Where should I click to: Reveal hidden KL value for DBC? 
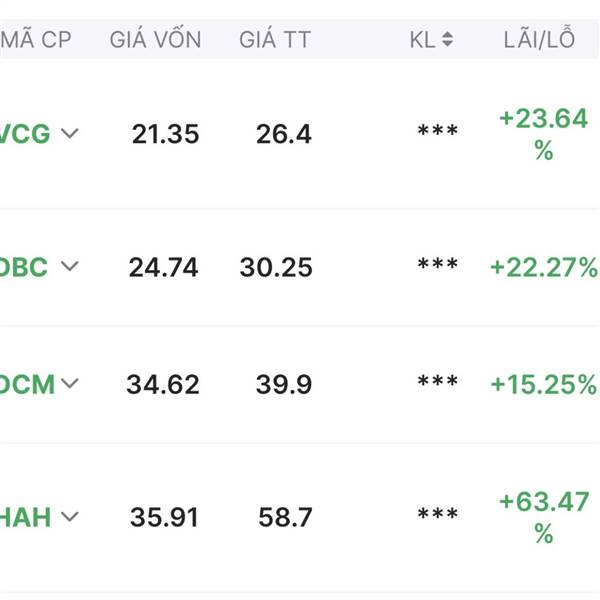click(437, 264)
